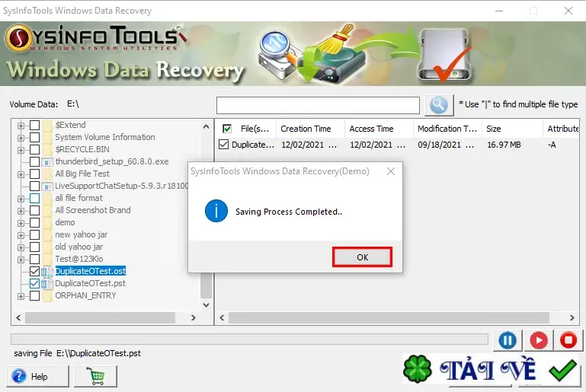This screenshot has width=586, height=392.
Task: Click the System Volume Information folder icon
Action: point(47,137)
